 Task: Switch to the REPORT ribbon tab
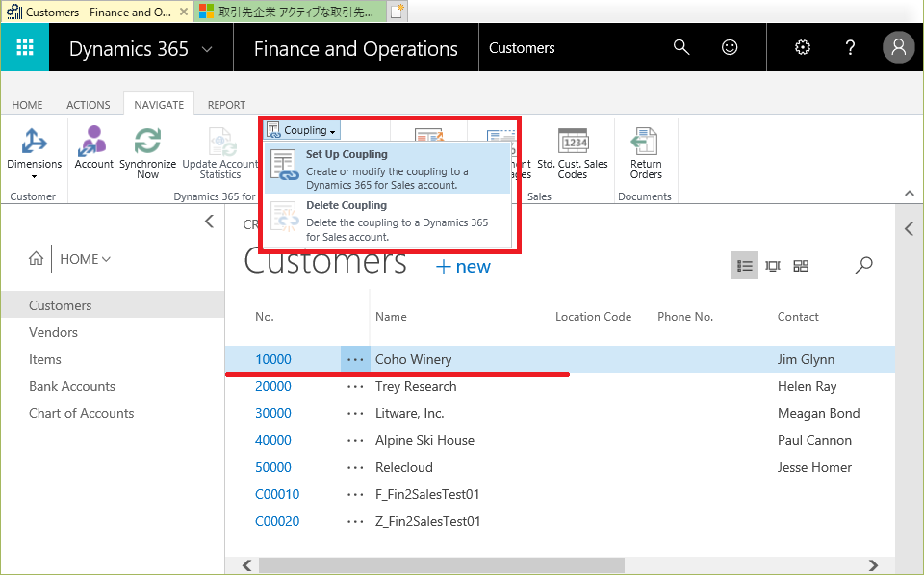pyautogui.click(x=226, y=105)
